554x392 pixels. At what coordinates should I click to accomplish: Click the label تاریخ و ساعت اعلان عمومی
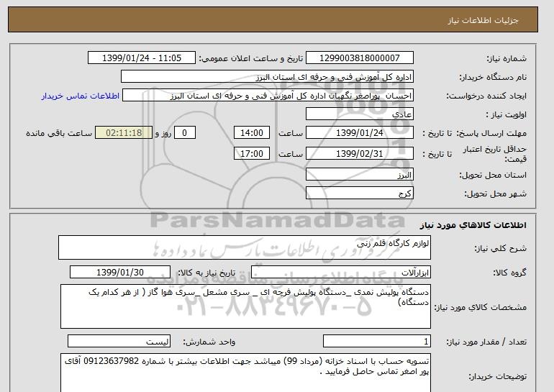[251, 58]
